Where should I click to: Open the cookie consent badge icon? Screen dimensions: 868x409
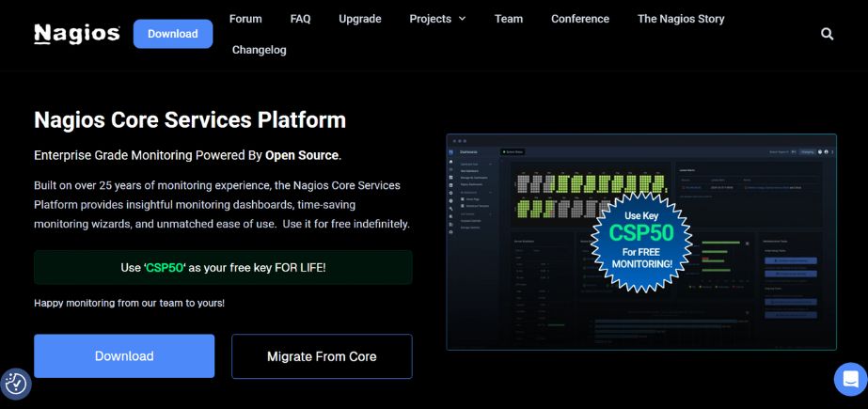click(16, 384)
